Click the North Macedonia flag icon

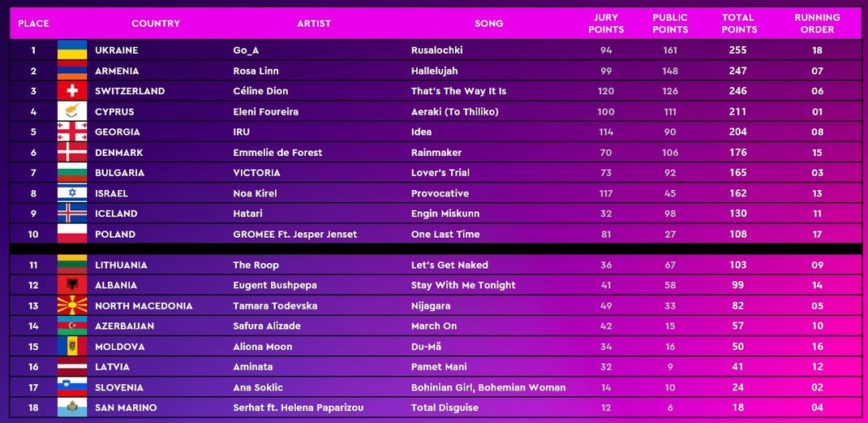pyautogui.click(x=72, y=305)
